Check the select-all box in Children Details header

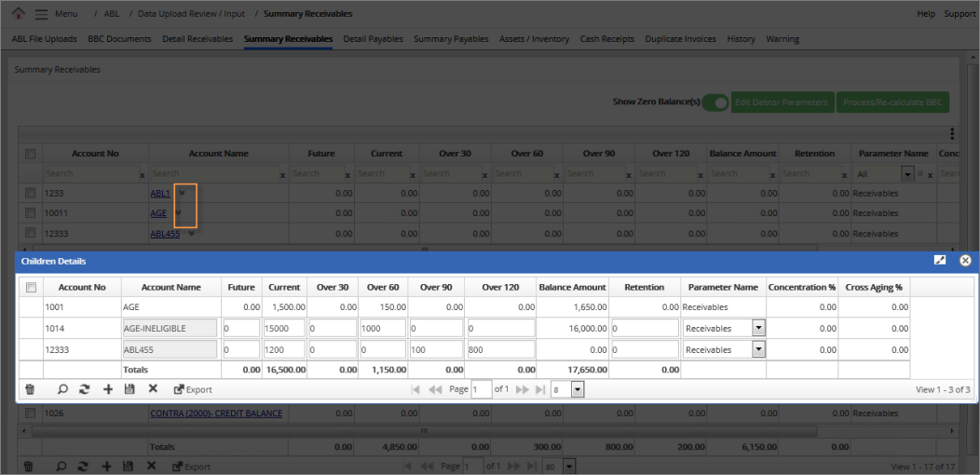pyautogui.click(x=31, y=287)
